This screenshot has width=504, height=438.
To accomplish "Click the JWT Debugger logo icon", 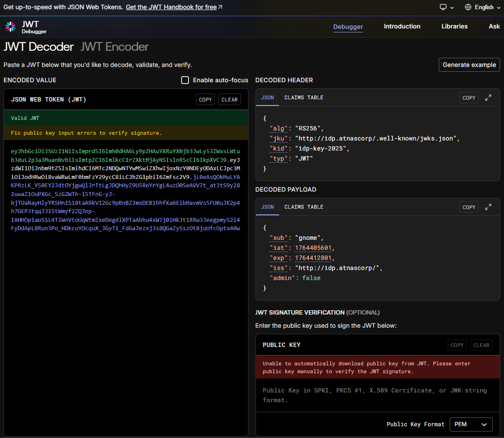I will pos(10,27).
